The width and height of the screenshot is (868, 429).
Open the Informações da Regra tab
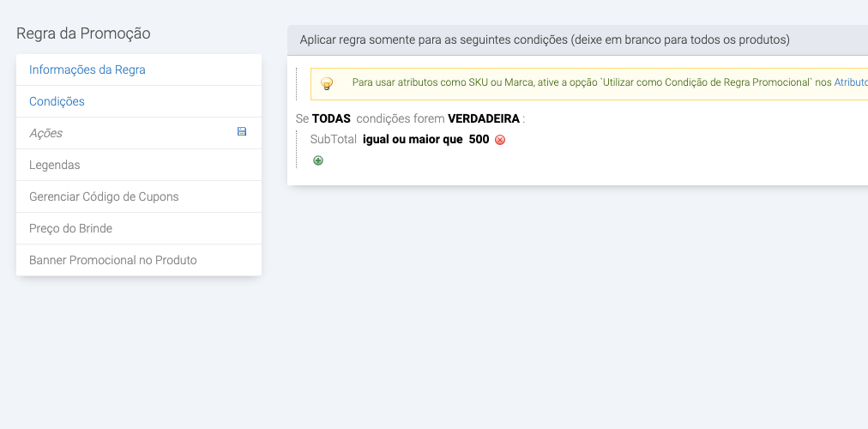click(87, 69)
